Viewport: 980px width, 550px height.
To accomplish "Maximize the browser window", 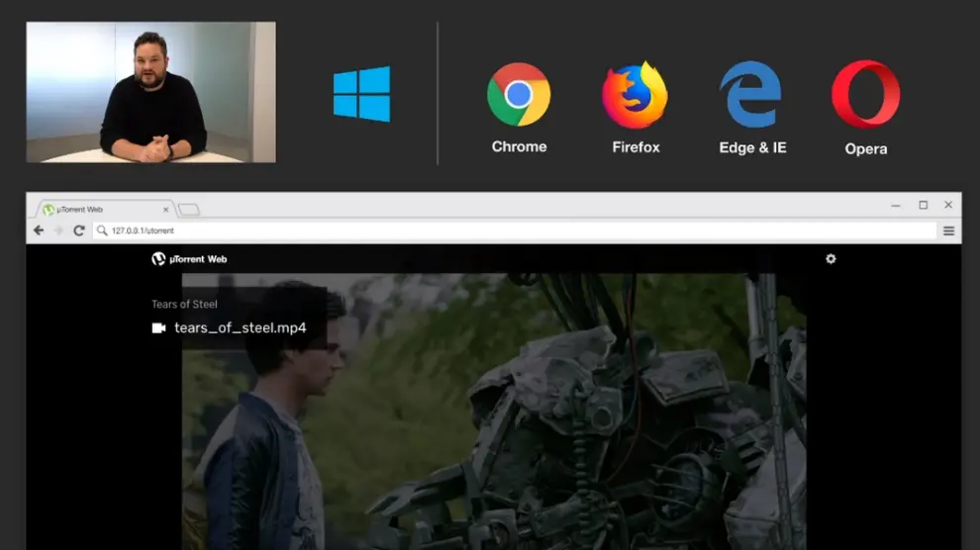I will pos(923,206).
